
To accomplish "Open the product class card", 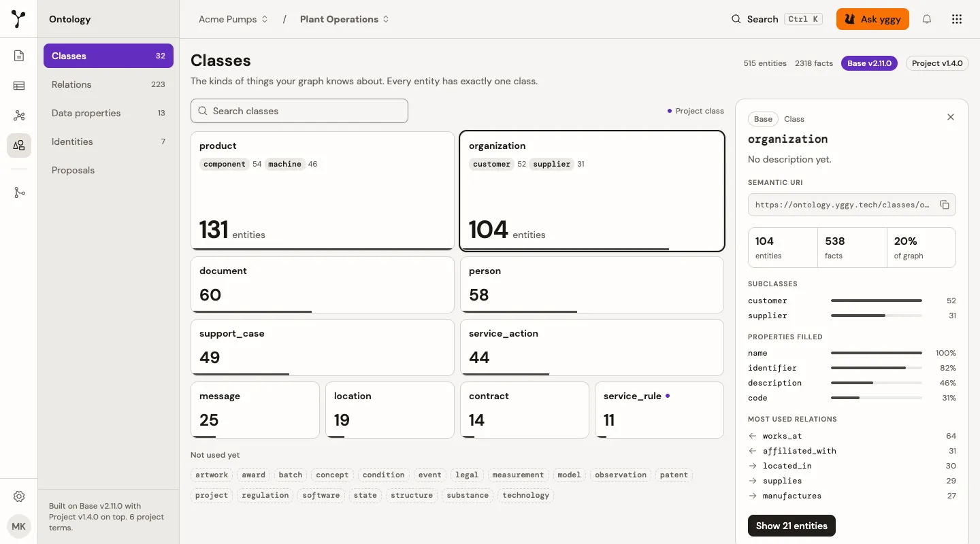I will tap(323, 191).
